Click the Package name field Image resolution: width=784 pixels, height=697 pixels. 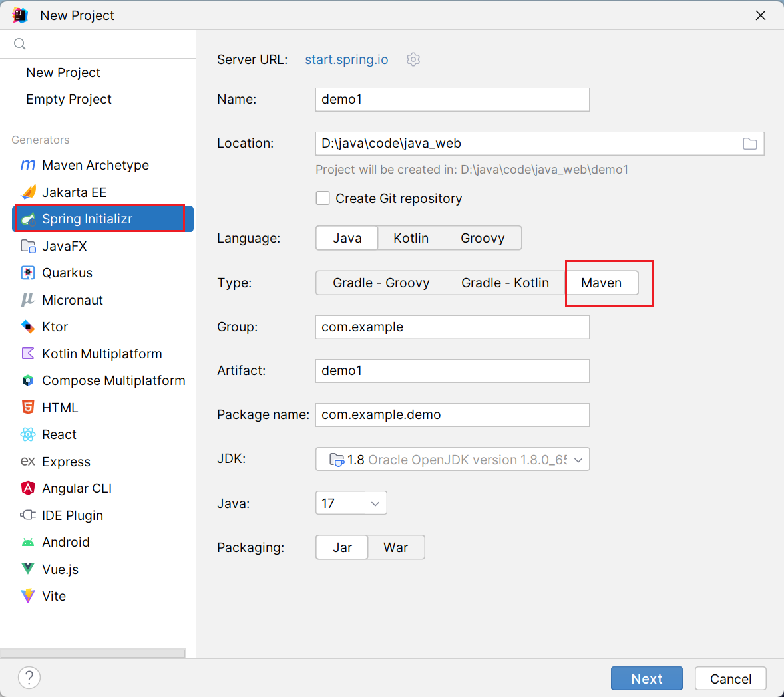(x=453, y=415)
